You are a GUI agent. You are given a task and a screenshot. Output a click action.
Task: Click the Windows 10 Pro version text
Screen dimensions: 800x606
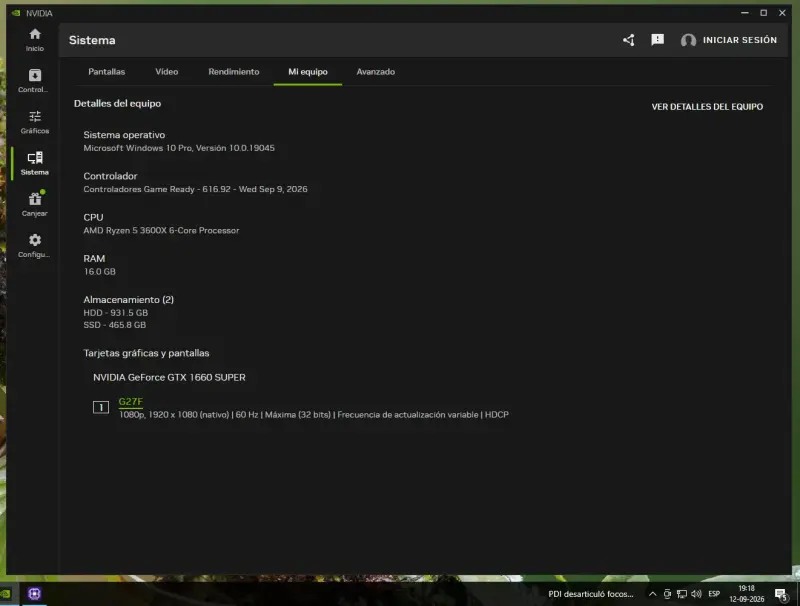179,148
